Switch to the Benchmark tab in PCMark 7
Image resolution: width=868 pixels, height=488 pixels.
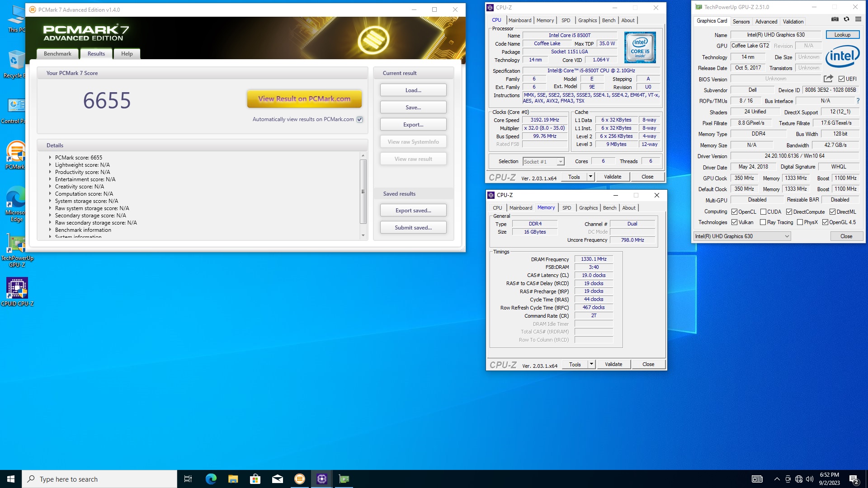(57, 54)
